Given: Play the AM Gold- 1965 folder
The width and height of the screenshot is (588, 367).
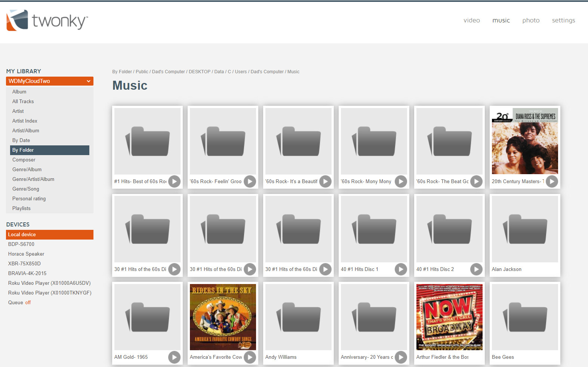Looking at the screenshot, I should pos(174,357).
